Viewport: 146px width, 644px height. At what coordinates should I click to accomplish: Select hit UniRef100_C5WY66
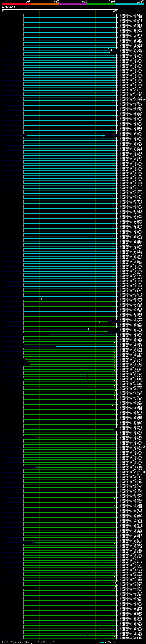pos(131,20)
